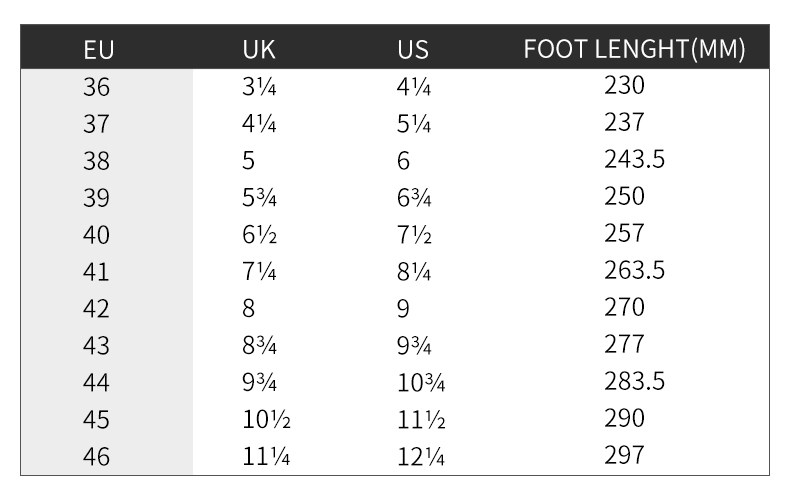This screenshot has height=500, width=790.
Task: Select EU size 38 cell
Action: 97,162
